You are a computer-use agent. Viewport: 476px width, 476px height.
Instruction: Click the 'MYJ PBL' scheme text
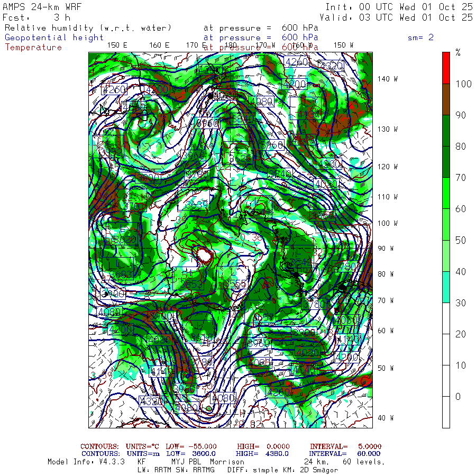pos(186,462)
